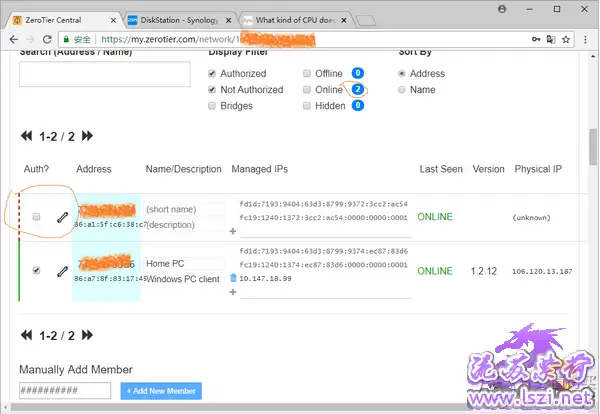Switch to What kind of CPU tab
Image resolution: width=600 pixels, height=414 pixels.
[295, 20]
